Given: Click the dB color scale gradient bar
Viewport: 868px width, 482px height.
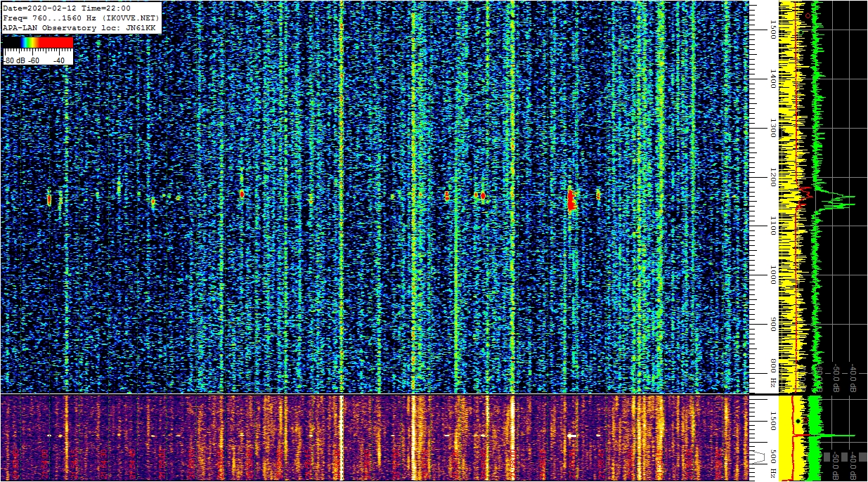Looking at the screenshot, I should pyautogui.click(x=38, y=43).
